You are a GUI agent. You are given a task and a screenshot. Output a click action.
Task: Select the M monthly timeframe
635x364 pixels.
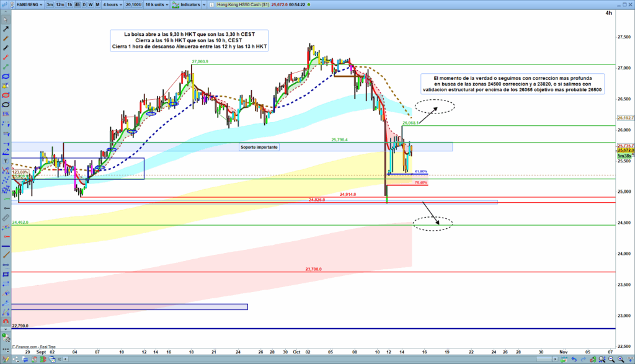[x=99, y=5]
